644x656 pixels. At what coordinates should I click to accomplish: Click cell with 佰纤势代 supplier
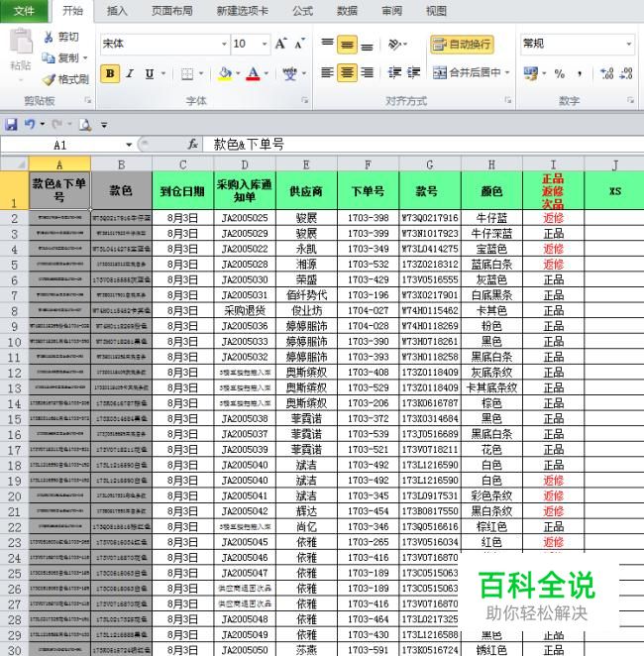coord(306,295)
